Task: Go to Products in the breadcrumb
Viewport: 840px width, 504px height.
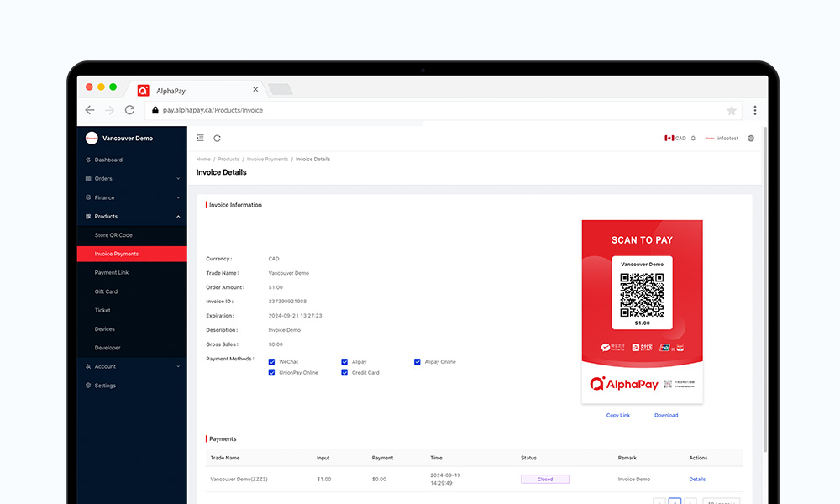Action: point(228,159)
